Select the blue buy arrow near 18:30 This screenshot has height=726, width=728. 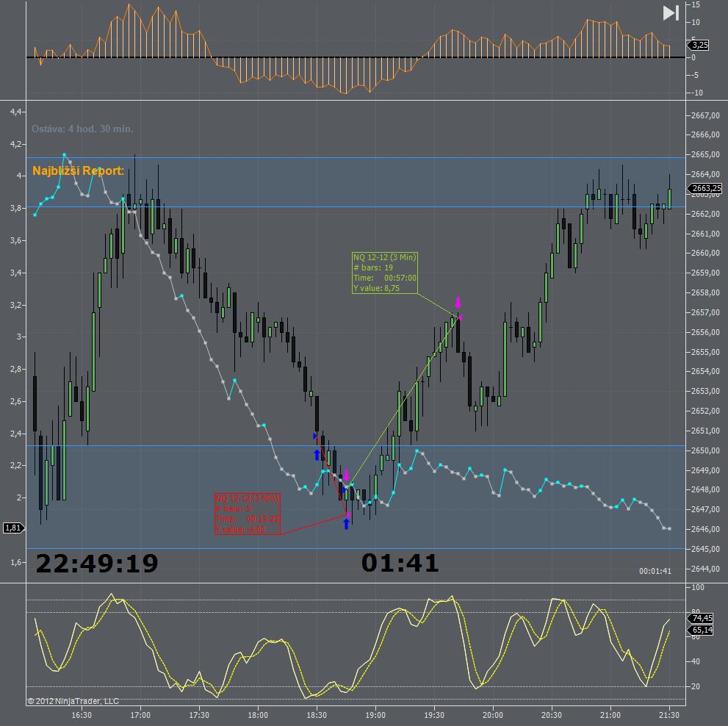point(317,455)
